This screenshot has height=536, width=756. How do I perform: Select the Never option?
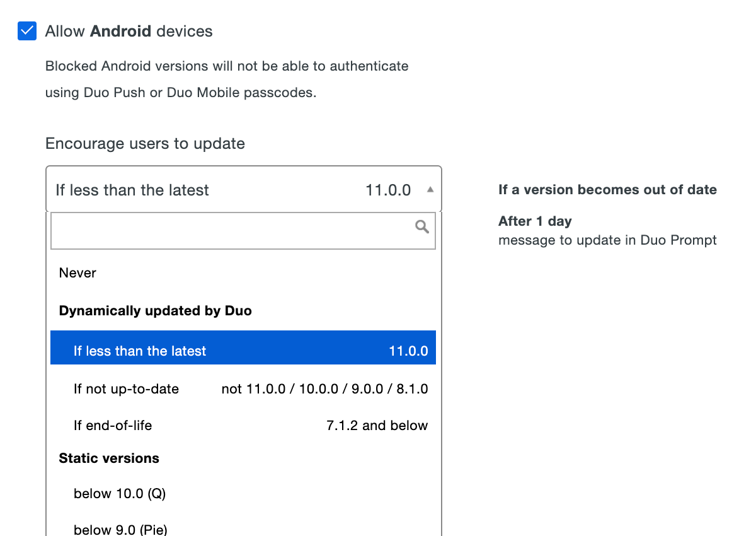point(77,272)
